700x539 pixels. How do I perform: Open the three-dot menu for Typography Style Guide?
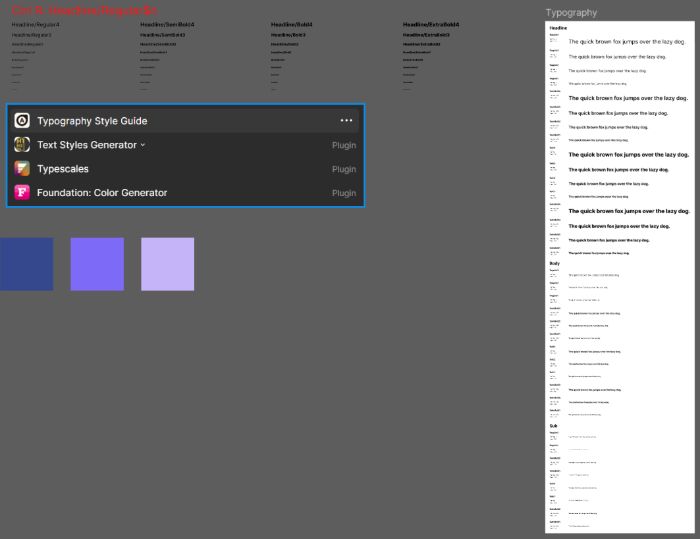[346, 121]
